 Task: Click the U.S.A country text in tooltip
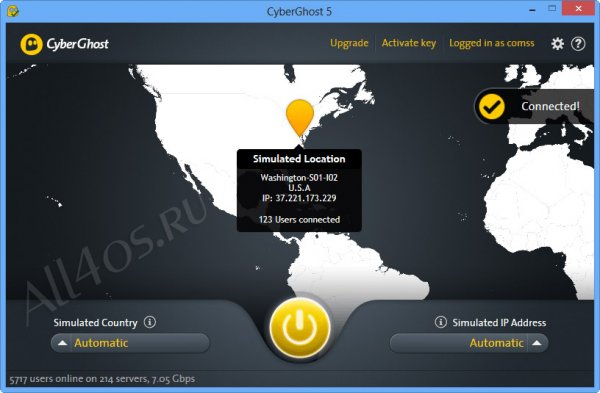(x=299, y=188)
